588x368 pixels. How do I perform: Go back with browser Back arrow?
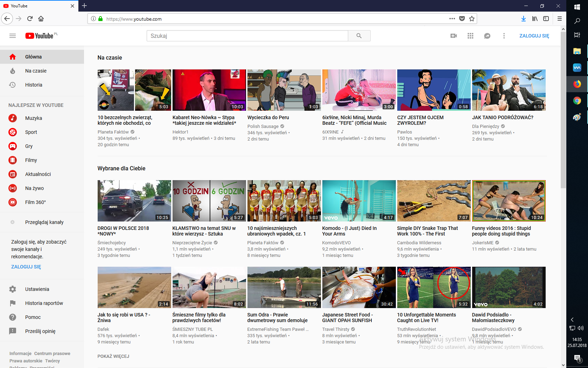pyautogui.click(x=7, y=19)
